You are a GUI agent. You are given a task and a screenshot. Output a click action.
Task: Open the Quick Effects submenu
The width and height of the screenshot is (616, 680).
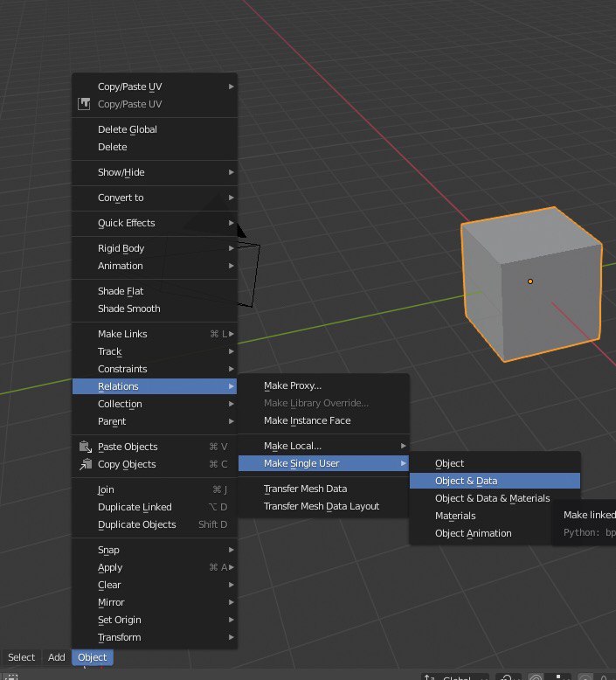[155, 223]
